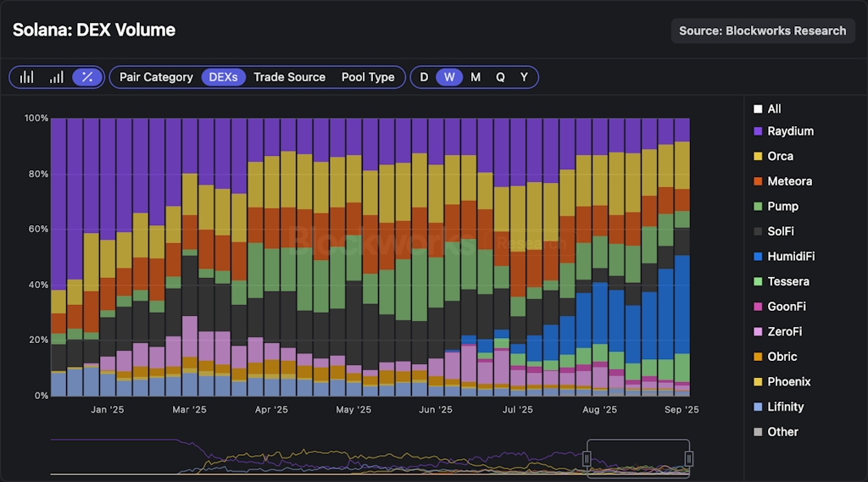Switch to the Pair Category tab
Image resolution: width=868 pixels, height=482 pixels.
[x=156, y=77]
